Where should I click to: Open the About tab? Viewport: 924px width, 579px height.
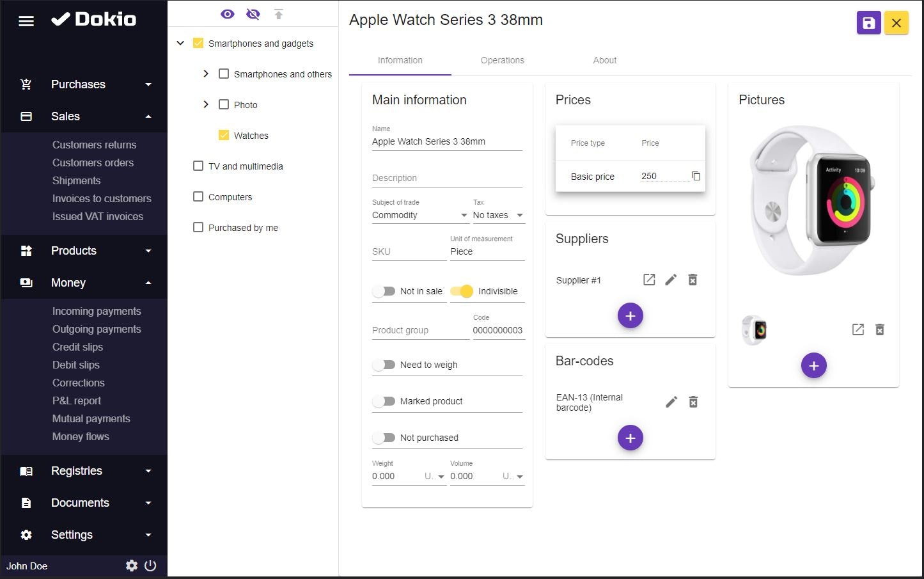pyautogui.click(x=605, y=60)
